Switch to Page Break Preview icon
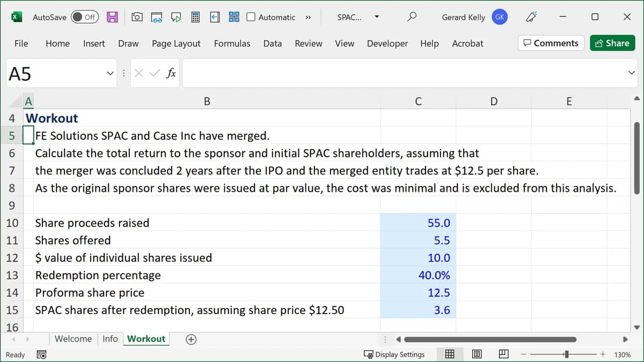The height and width of the screenshot is (362, 644). click(503, 354)
